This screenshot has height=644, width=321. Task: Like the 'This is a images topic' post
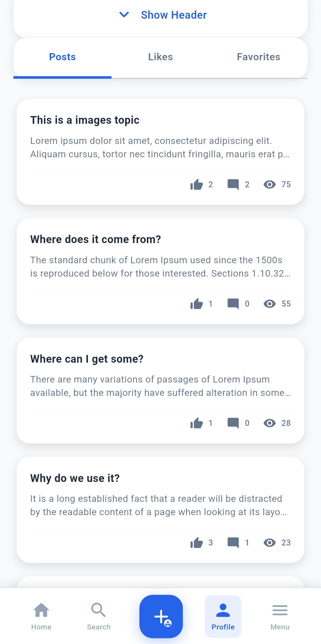click(x=196, y=185)
